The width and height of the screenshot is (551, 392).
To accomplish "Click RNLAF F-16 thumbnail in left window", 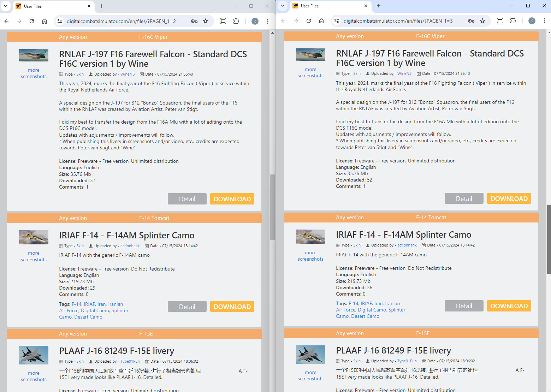I will [34, 55].
